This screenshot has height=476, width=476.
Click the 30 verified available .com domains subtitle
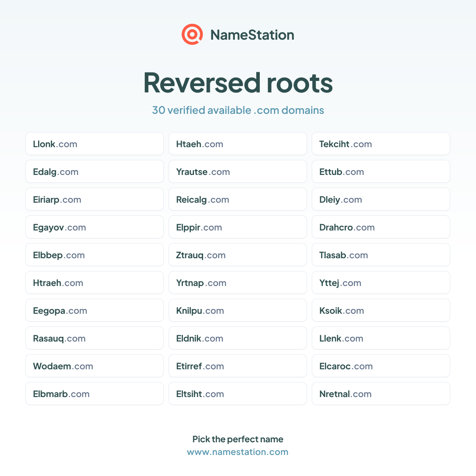(x=238, y=110)
